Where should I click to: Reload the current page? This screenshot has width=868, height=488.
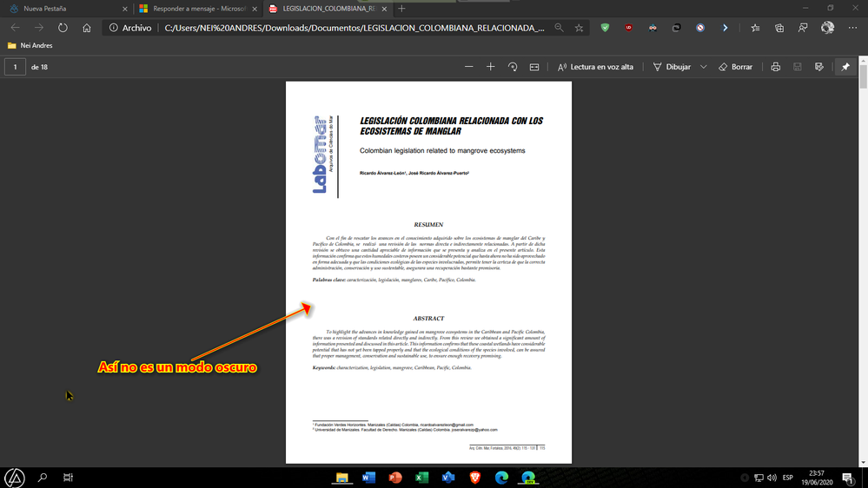pyautogui.click(x=63, y=28)
